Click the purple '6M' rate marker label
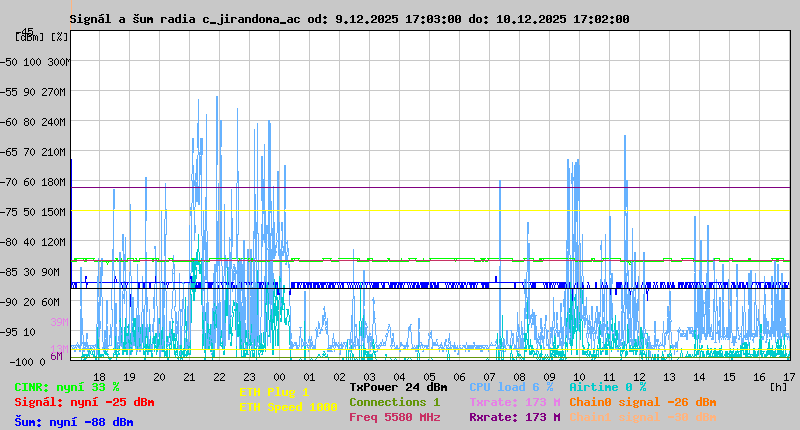Viewport: 800px width, 430px height. 57,356
